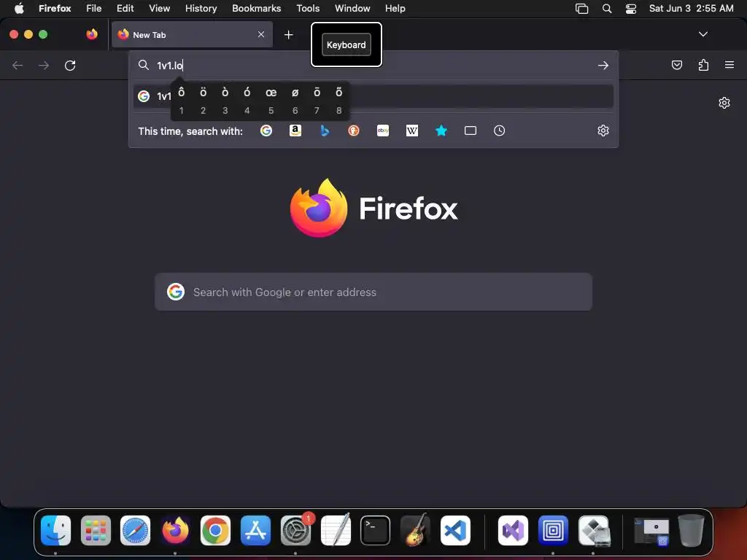Open TextEdit from the Dock
747x560 pixels.
click(x=336, y=530)
